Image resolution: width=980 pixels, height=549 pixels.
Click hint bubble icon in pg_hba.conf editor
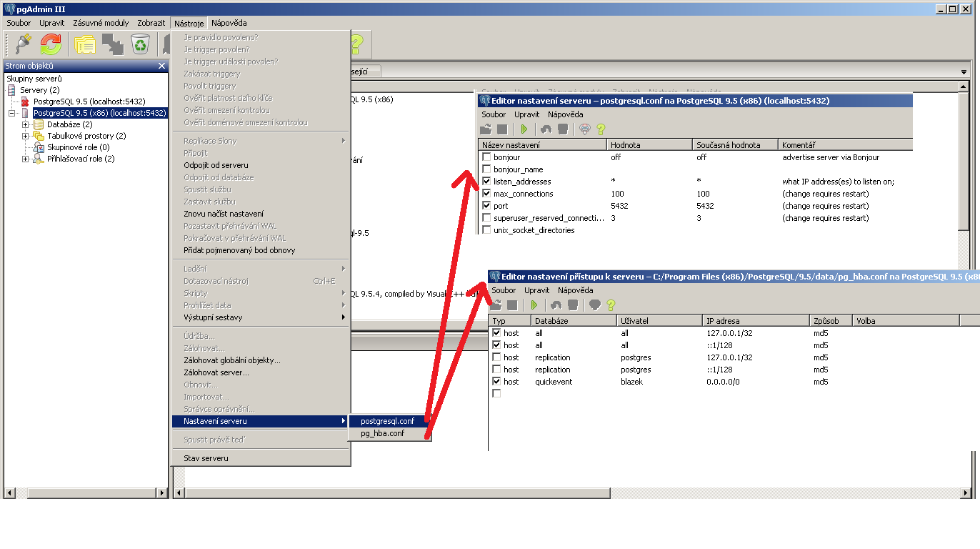click(x=595, y=305)
